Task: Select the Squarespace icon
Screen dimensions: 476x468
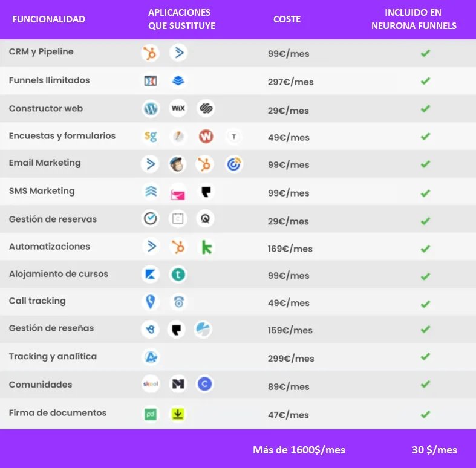Action: tap(206, 108)
